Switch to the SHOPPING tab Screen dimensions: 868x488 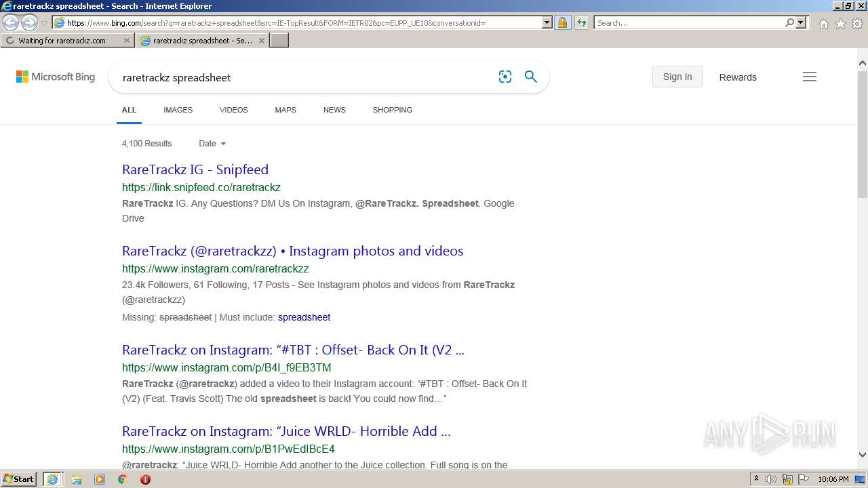point(392,110)
